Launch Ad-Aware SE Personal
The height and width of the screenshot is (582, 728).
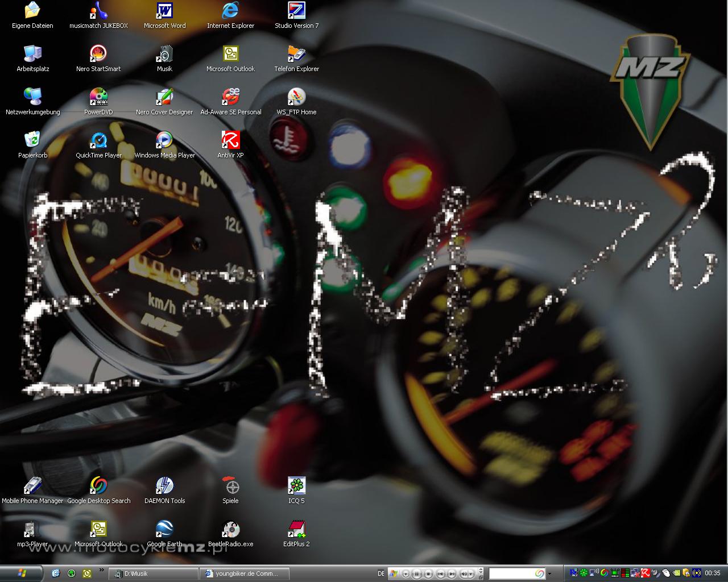click(230, 102)
